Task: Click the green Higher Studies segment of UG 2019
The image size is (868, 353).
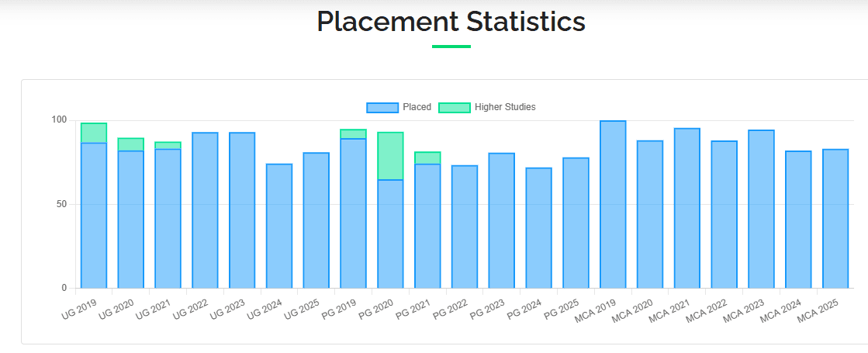Action: [94, 133]
